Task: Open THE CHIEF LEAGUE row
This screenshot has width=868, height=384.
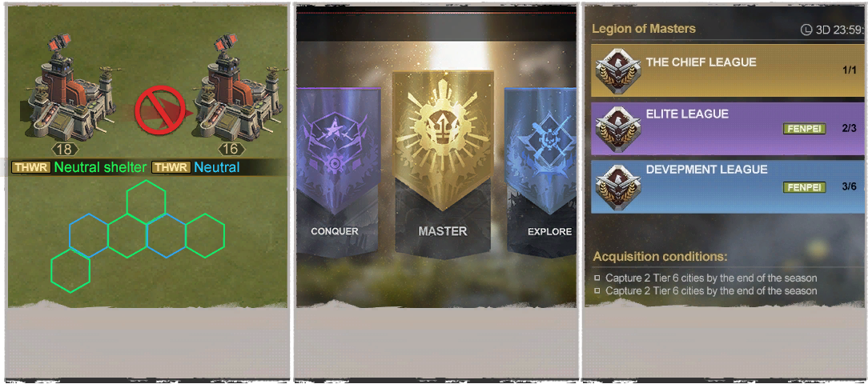Action: point(727,71)
